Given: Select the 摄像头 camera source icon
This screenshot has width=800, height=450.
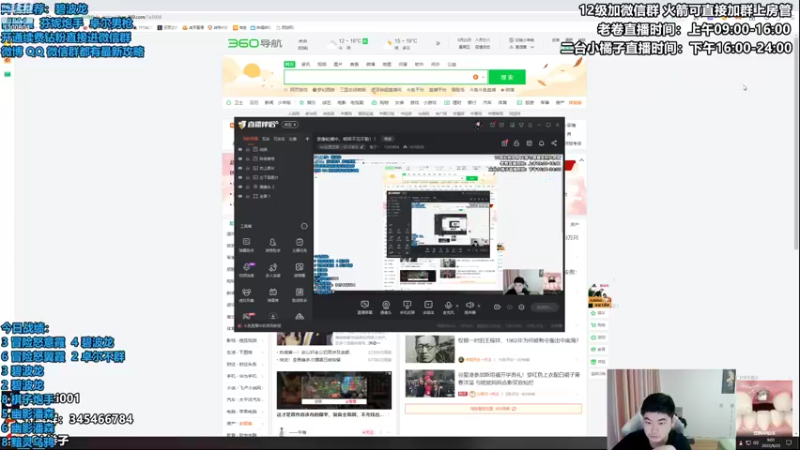Looking at the screenshot, I should point(386,307).
